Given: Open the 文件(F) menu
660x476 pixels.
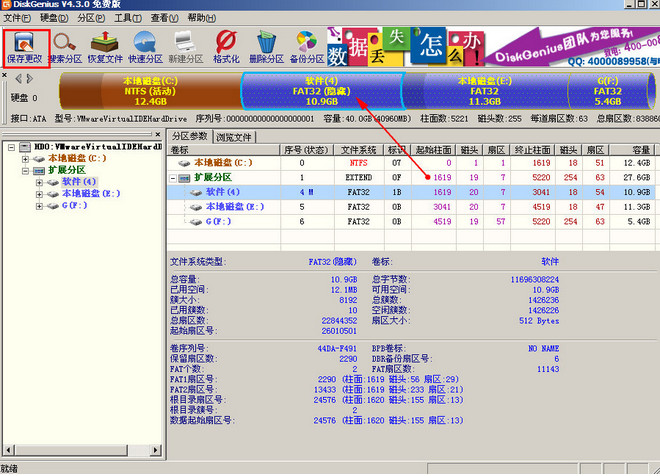Looking at the screenshot, I should coord(17,18).
